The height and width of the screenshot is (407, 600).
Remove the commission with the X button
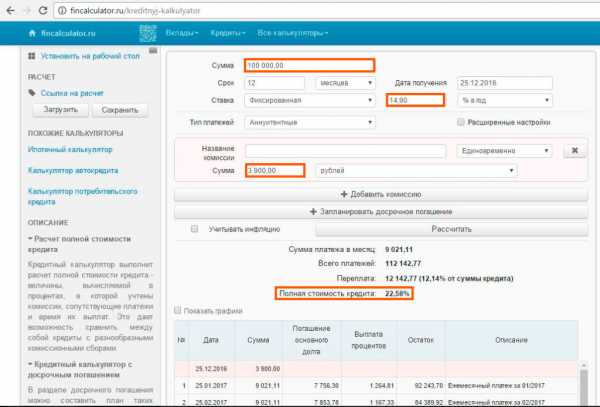click(574, 150)
